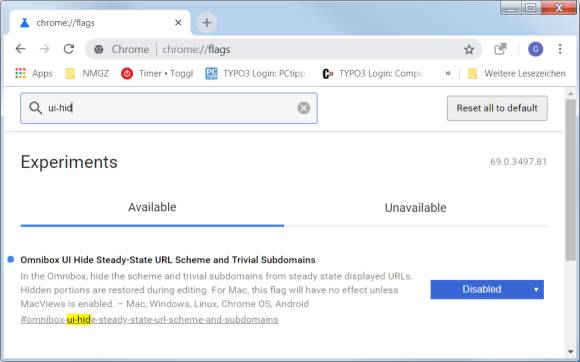580x362 pixels.
Task: Open the Apps bookmark shortcut
Action: tap(34, 74)
